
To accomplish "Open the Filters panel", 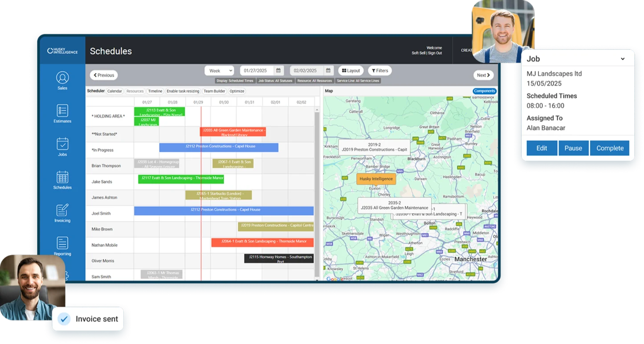I will 379,70.
